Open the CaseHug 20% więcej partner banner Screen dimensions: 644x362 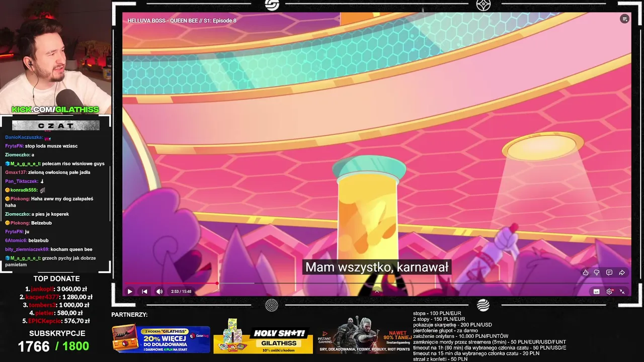pyautogui.click(x=161, y=338)
